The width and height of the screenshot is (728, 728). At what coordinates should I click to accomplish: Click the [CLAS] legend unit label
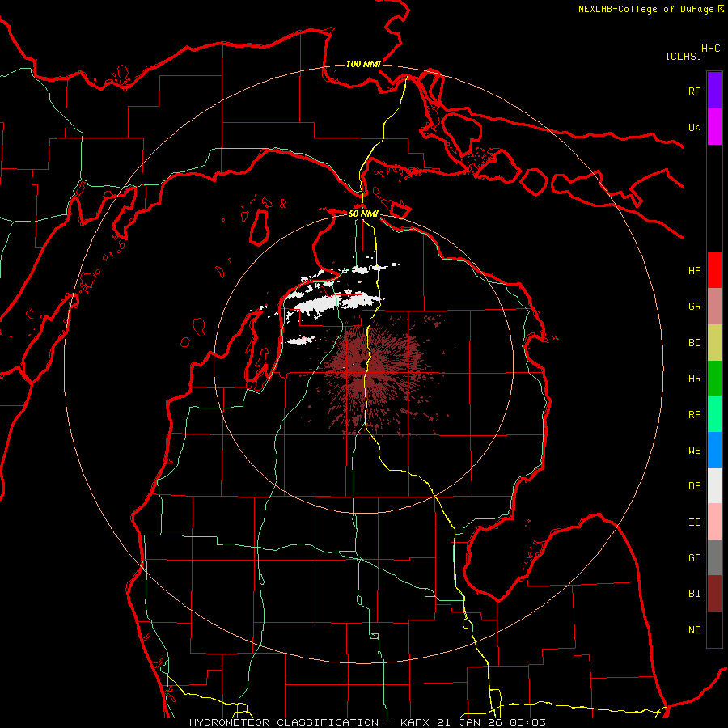684,56
